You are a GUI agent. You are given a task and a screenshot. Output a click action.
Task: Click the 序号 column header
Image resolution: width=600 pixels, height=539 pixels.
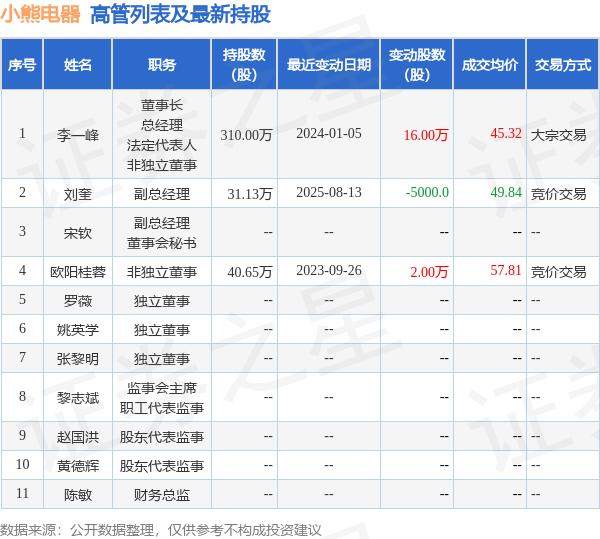coord(22,65)
